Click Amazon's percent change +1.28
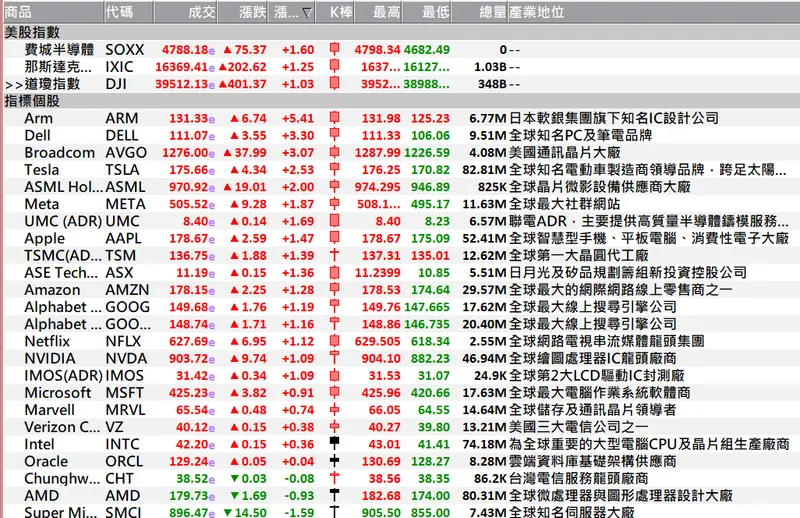800x518 pixels. point(298,290)
